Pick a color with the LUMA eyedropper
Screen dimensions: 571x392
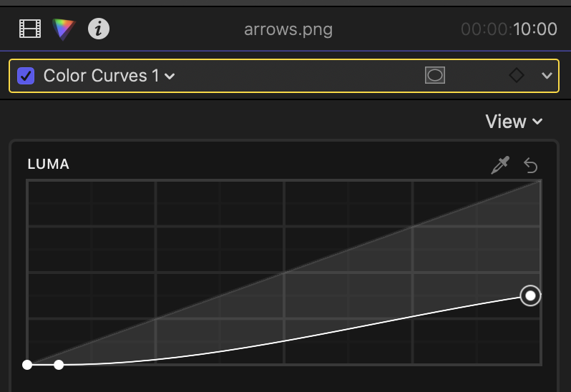pos(499,165)
